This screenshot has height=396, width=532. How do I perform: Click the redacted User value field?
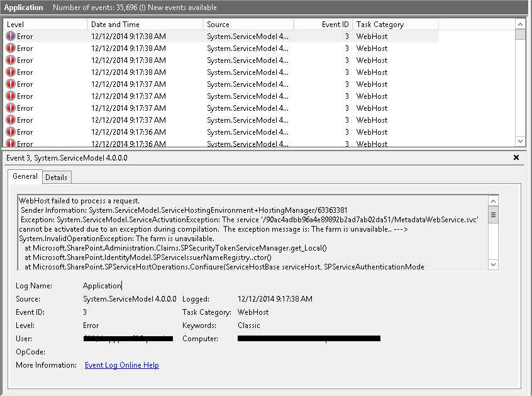[128, 339]
